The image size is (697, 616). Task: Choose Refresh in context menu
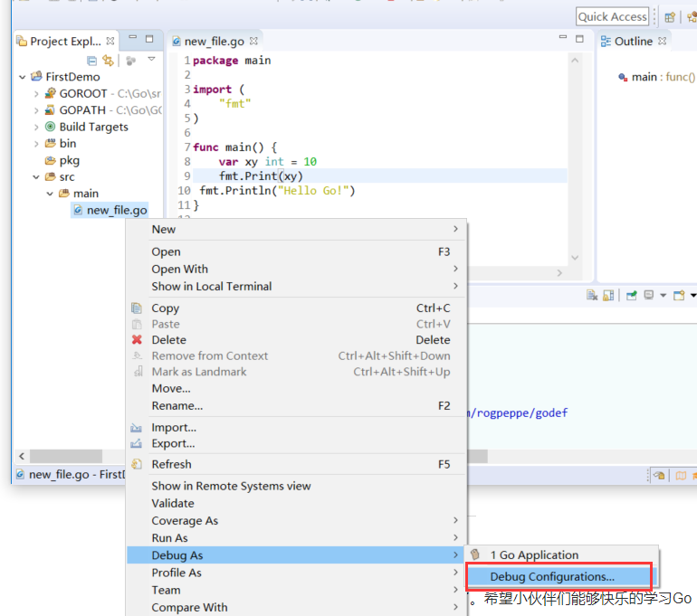point(297,465)
